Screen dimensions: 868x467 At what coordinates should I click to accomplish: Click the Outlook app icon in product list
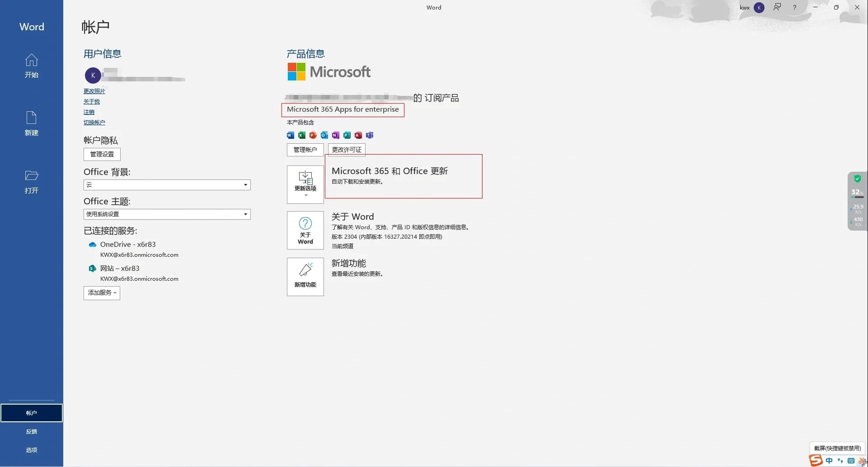324,135
